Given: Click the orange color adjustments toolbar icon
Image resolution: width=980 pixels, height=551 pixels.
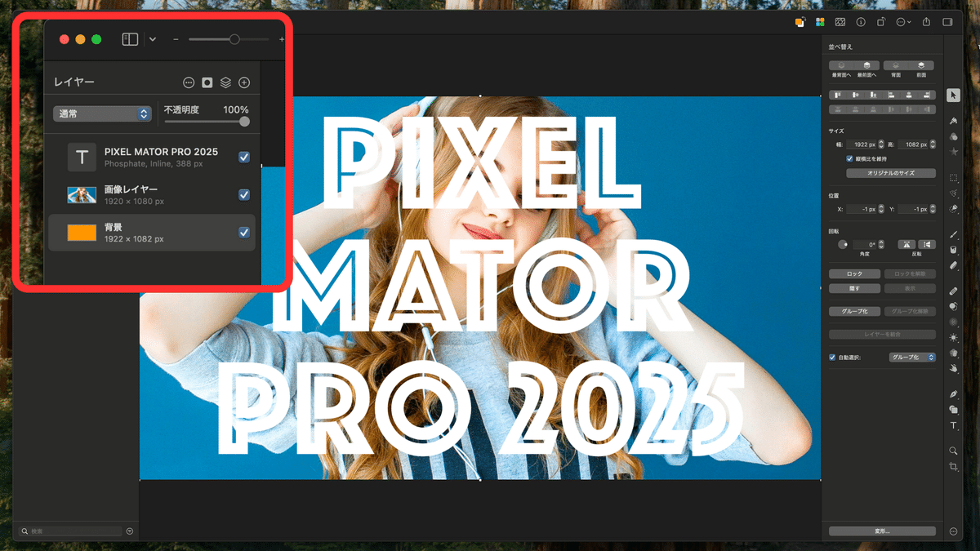Looking at the screenshot, I should tap(801, 22).
